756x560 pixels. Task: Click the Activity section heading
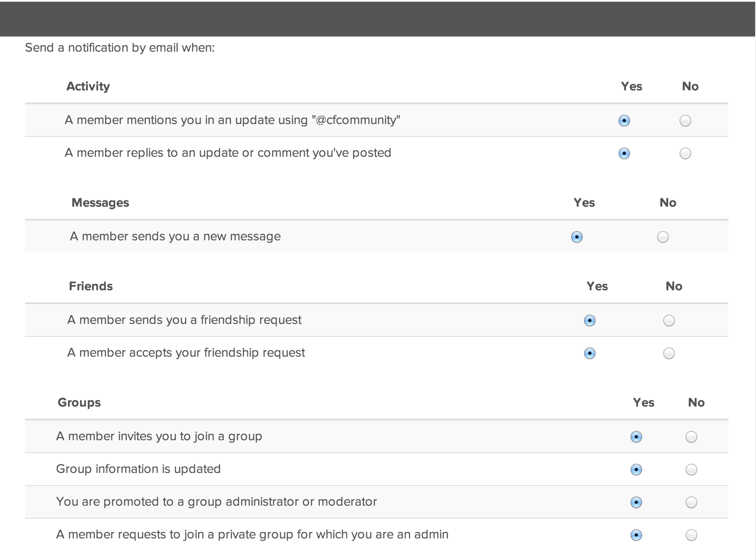[88, 87]
